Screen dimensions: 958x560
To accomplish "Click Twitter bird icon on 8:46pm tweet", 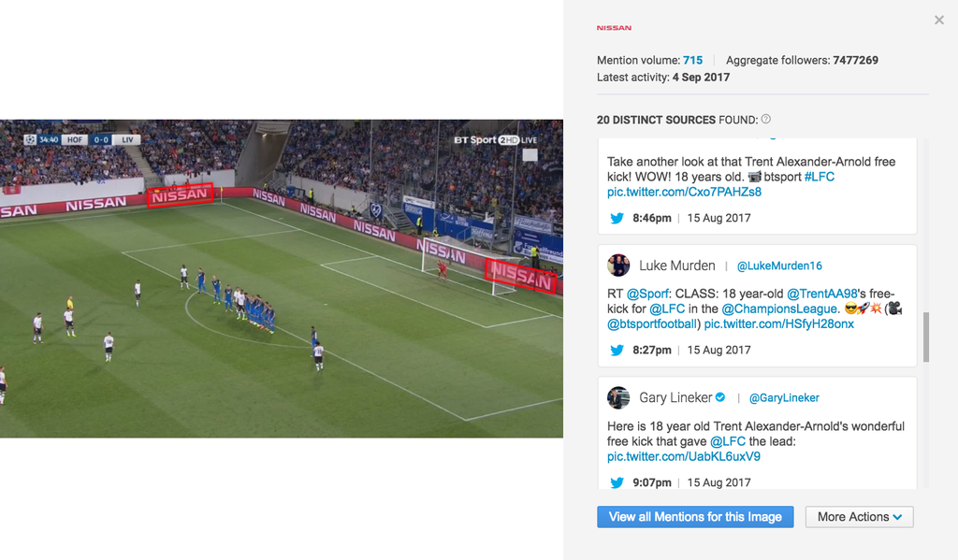I will (617, 218).
